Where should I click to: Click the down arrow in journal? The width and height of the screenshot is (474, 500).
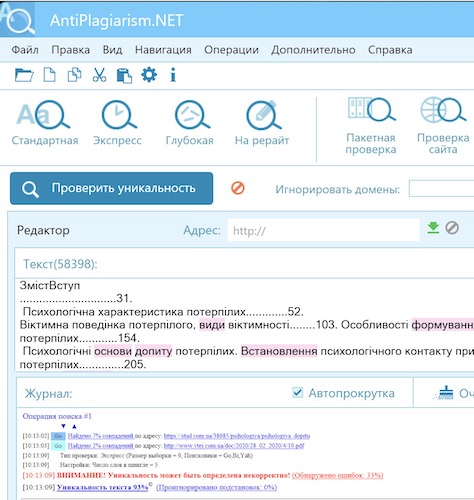[63, 426]
